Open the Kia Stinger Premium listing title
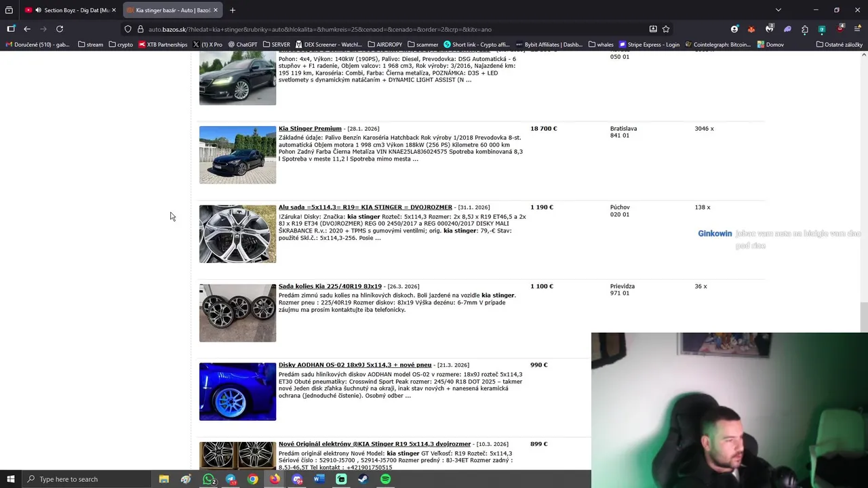868x488 pixels. pos(310,128)
